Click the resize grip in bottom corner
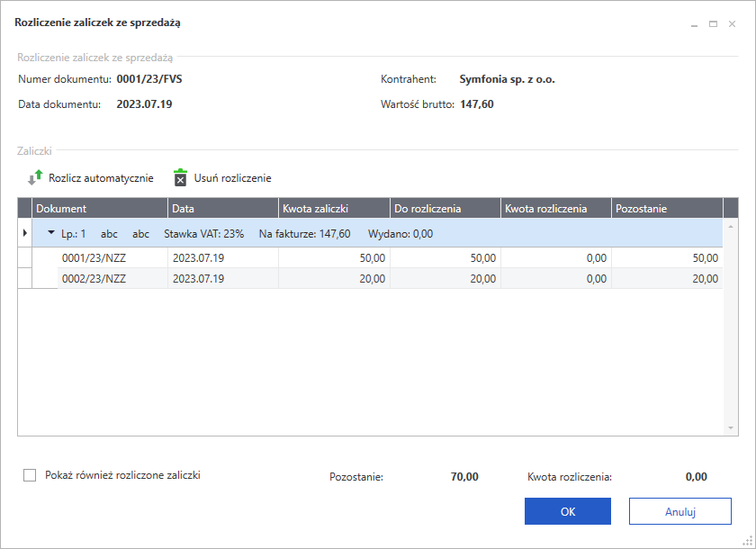Viewport: 756px width, 549px height. pos(747,541)
